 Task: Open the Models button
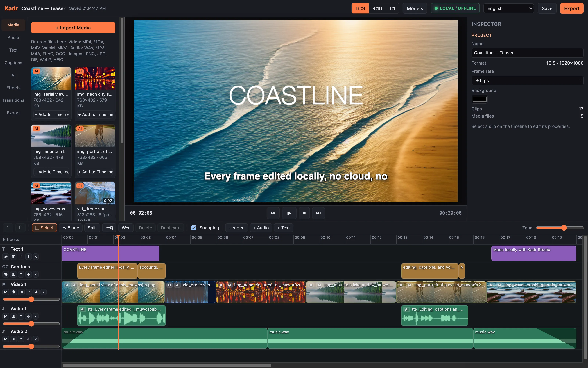point(415,8)
